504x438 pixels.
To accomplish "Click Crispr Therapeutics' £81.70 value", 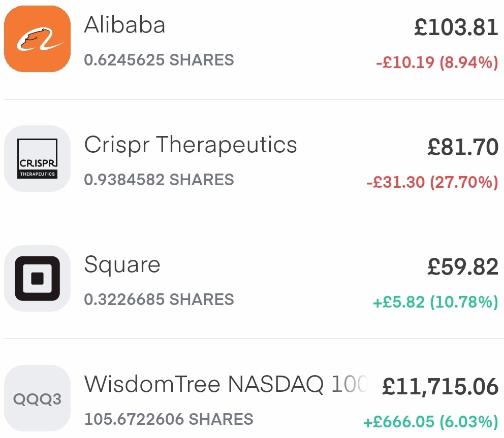I will pos(462,147).
